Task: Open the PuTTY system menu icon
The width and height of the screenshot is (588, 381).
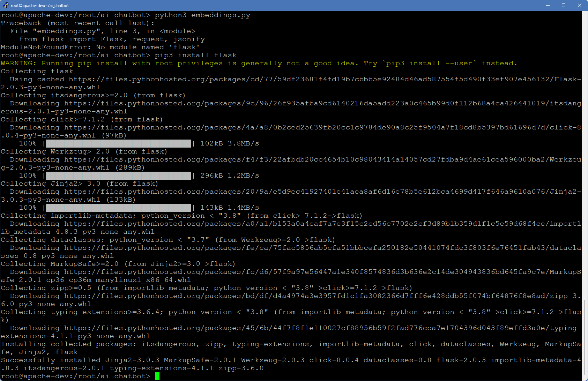Action: click(x=6, y=5)
